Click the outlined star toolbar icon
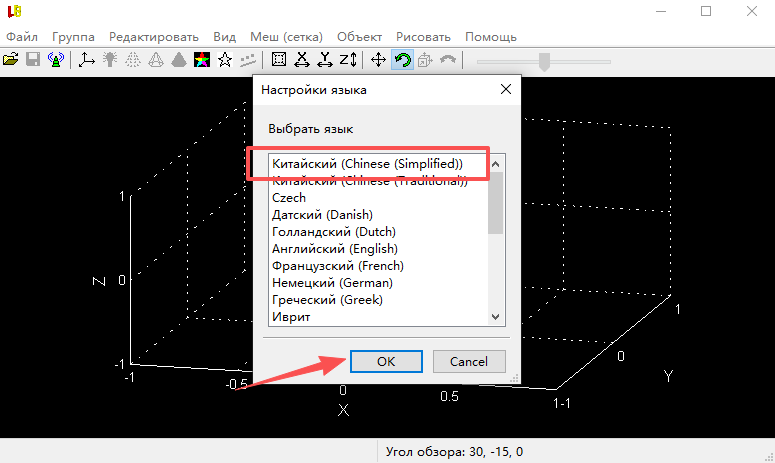This screenshot has width=775, height=463. [x=225, y=60]
